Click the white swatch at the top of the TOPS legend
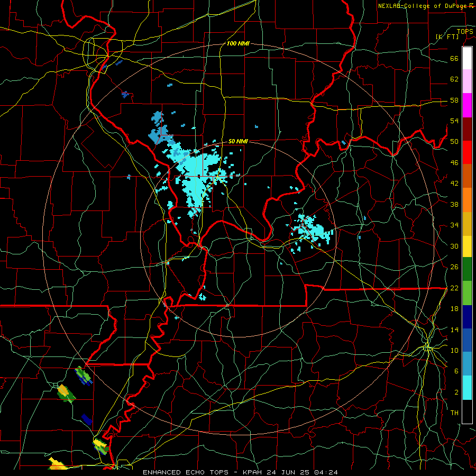This screenshot has height=476, width=476. (467, 58)
